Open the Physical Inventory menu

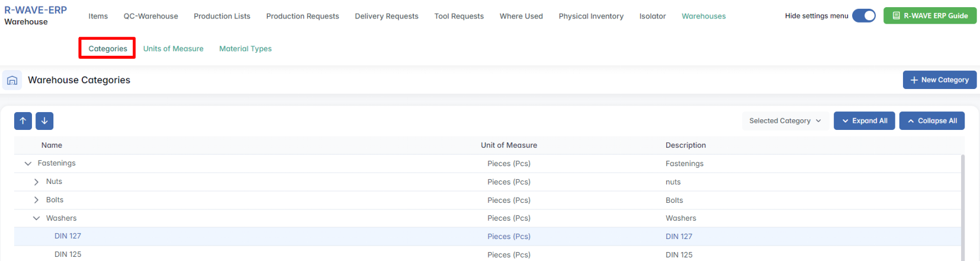tap(591, 16)
